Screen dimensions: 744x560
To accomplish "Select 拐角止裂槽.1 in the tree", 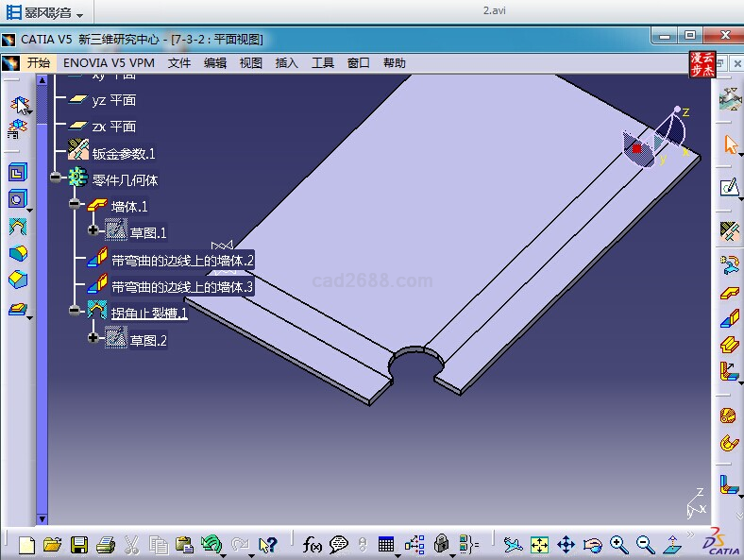I will pos(149,313).
